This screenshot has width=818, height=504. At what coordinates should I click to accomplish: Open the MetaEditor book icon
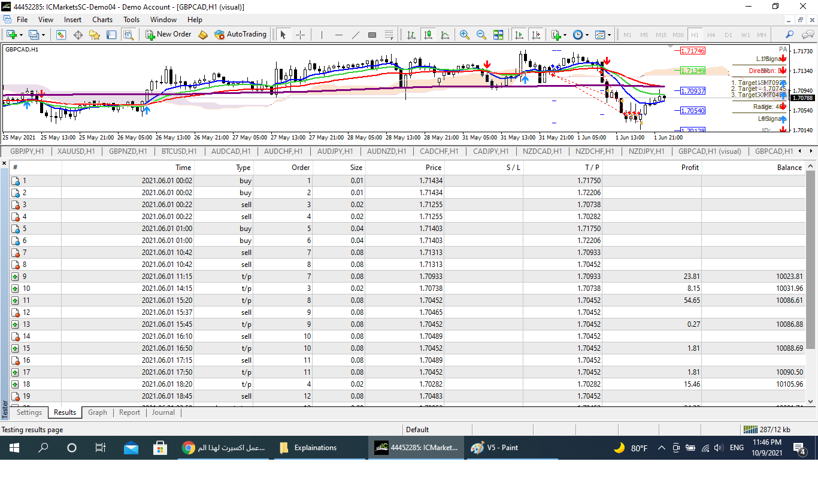coord(203,35)
